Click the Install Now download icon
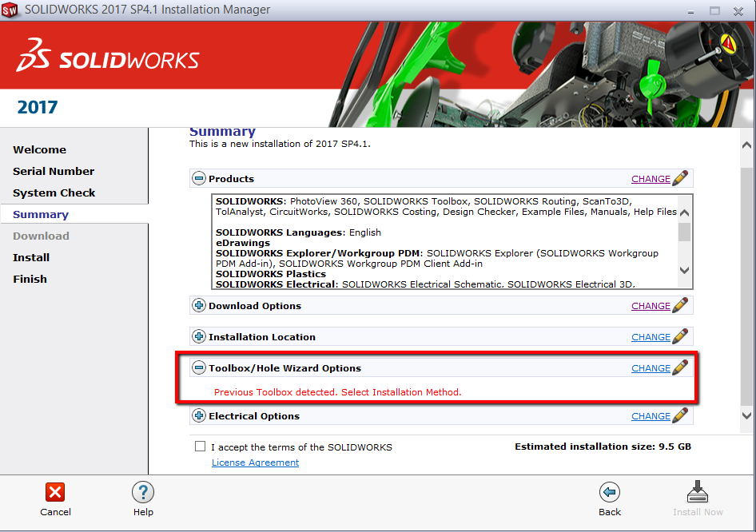This screenshot has width=756, height=532. [x=698, y=491]
